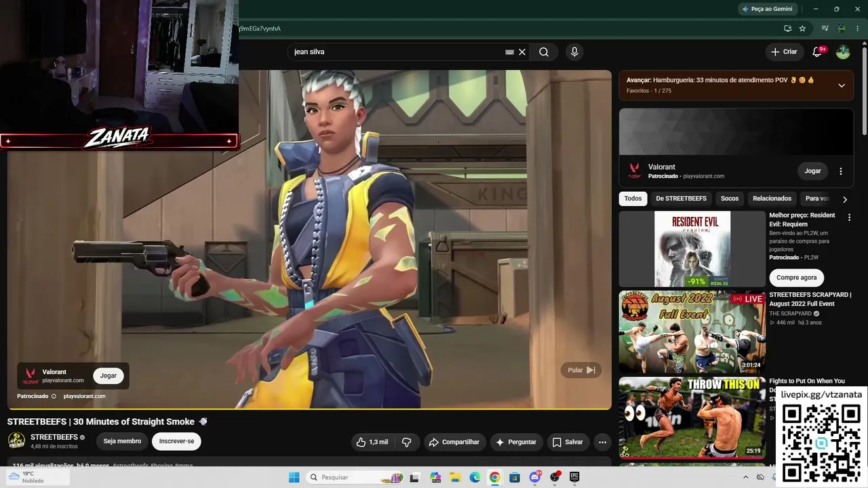Click the Windows taskbar search box
This screenshot has height=488, width=868.
point(354,478)
